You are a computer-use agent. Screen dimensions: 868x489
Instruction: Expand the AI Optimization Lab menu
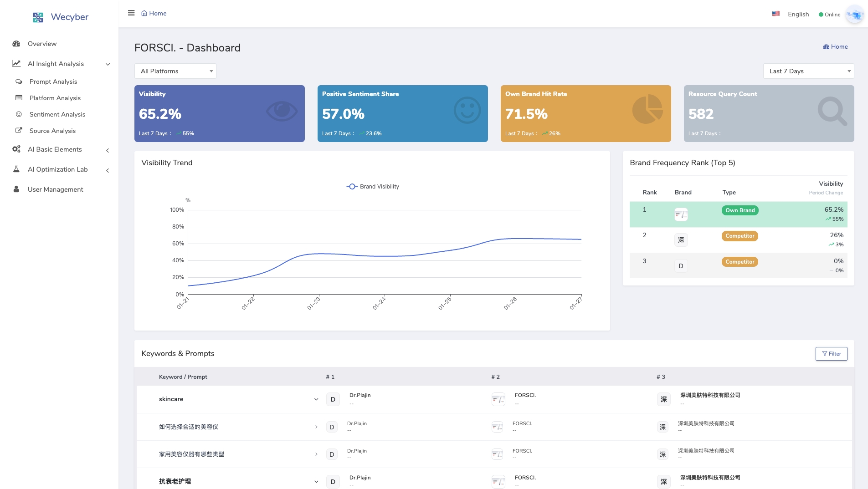(x=108, y=170)
